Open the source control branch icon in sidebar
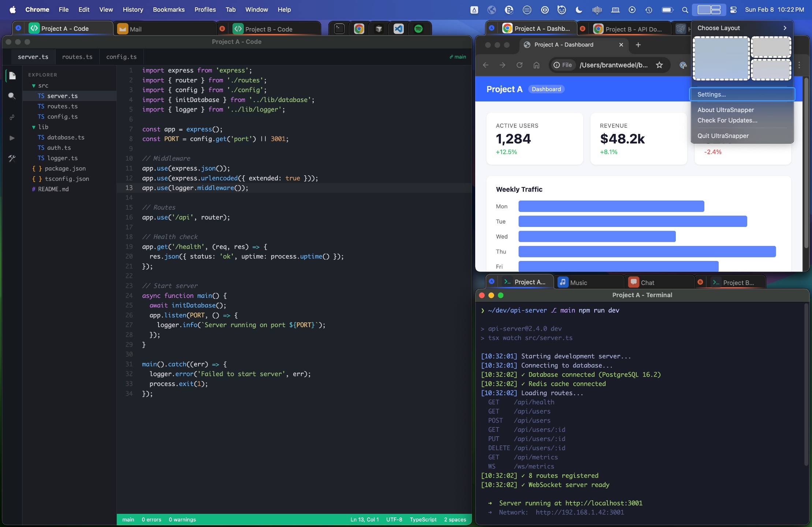 [12, 117]
